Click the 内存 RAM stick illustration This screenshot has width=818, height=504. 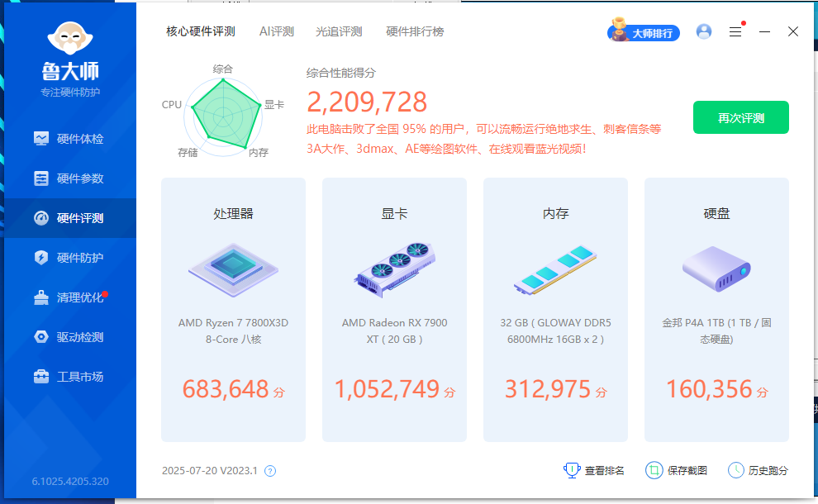[x=555, y=269]
